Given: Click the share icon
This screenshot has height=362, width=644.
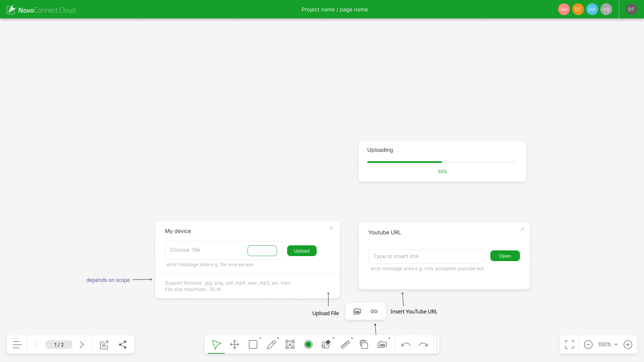Looking at the screenshot, I should [123, 344].
